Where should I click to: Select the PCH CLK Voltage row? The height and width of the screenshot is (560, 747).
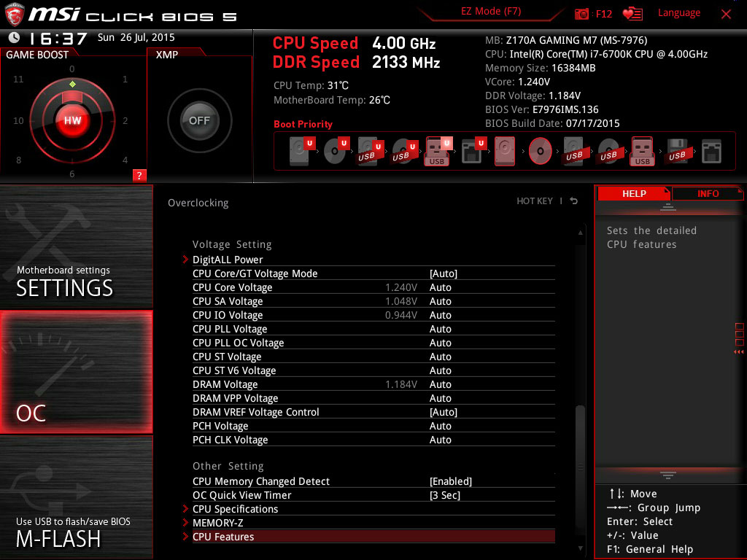pos(373,440)
